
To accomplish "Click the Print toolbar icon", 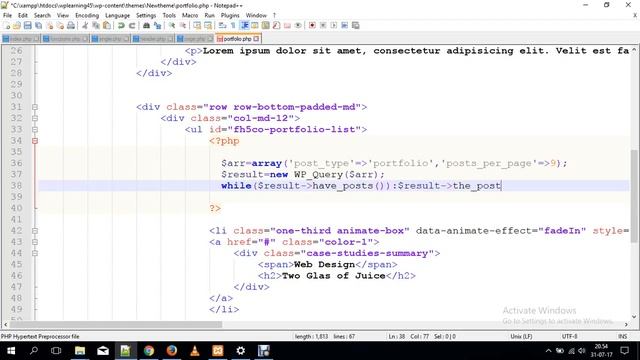I will coord(71,25).
